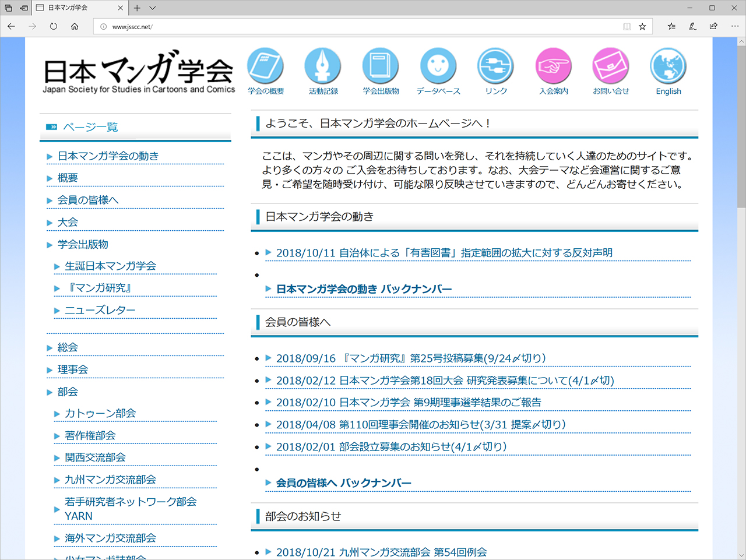Click the vertical scrollbar thumb
746x560 pixels.
[741, 127]
